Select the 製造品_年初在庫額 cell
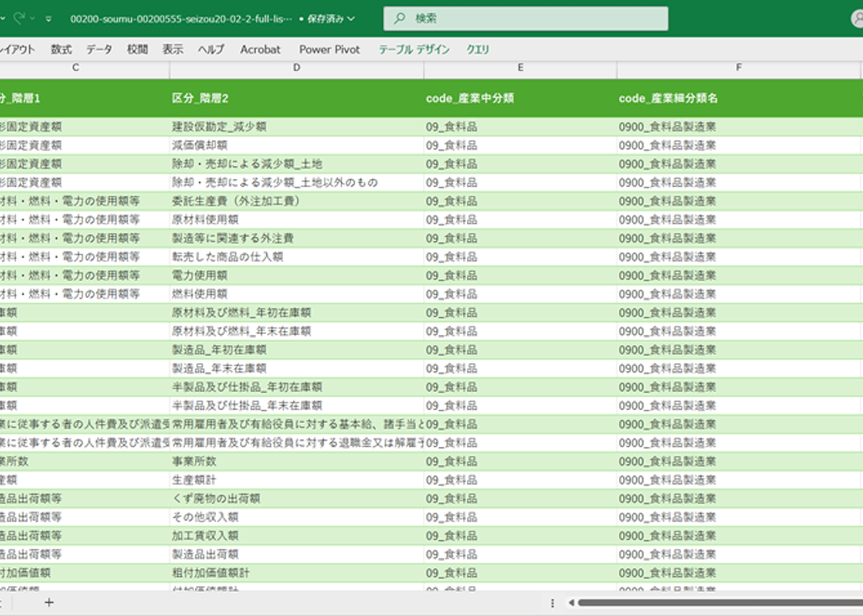Image resolution: width=863 pixels, height=616 pixels. [297, 350]
